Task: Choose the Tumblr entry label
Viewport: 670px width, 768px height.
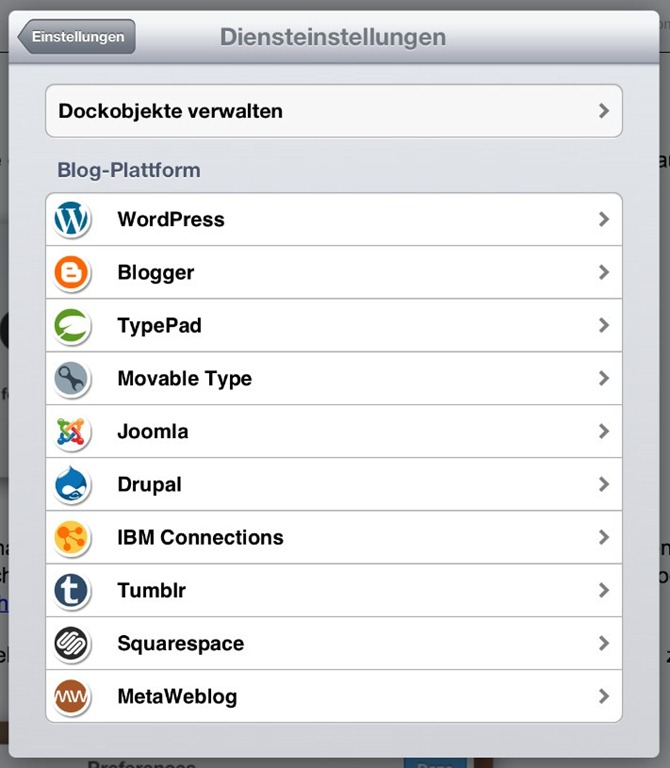Action: (x=152, y=590)
